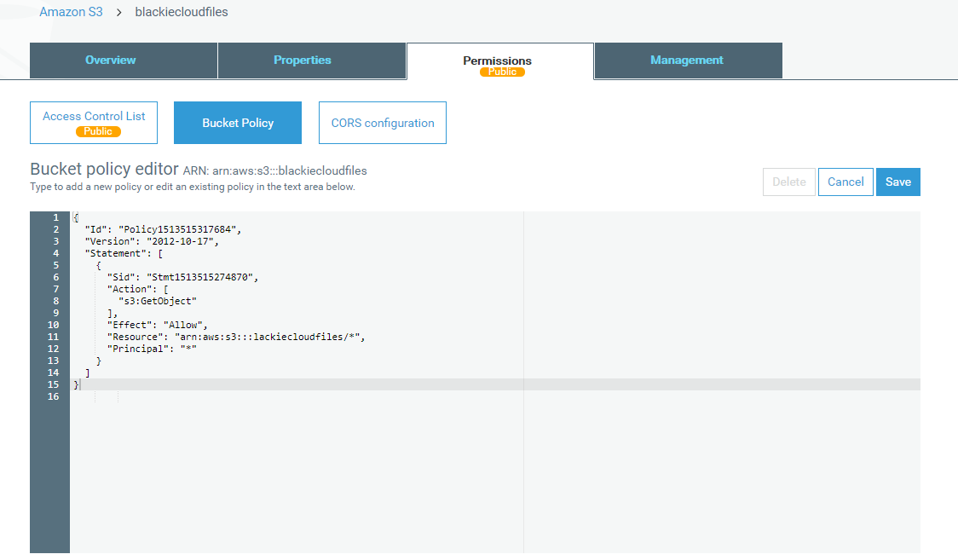Open the Amazon S3 breadcrumb link
The height and width of the screenshot is (560, 958).
pyautogui.click(x=72, y=12)
